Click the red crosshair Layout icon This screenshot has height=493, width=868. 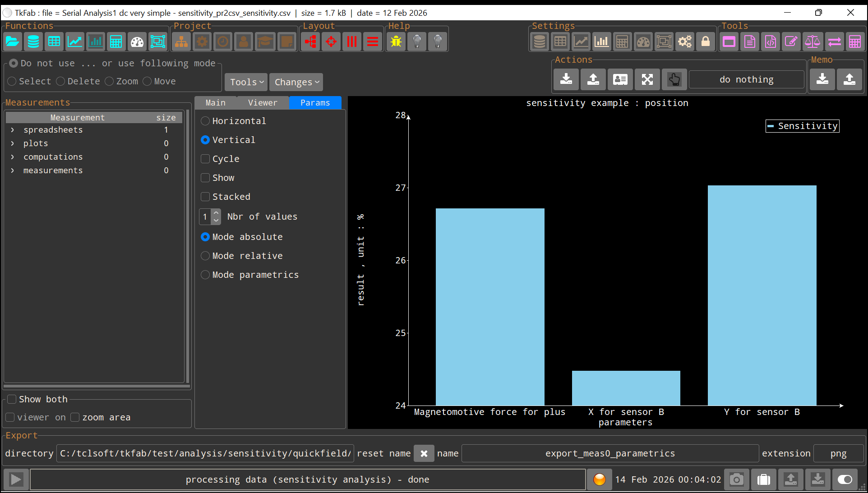coord(331,42)
